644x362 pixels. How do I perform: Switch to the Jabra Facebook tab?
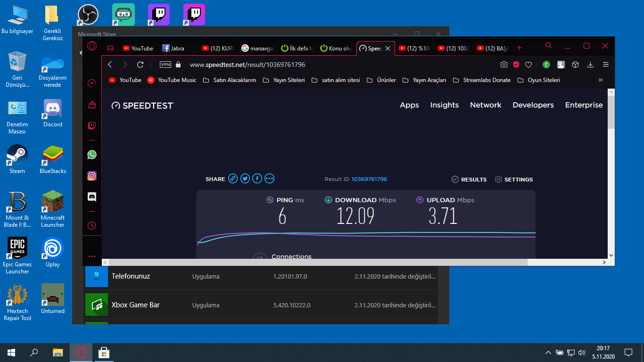(x=177, y=48)
